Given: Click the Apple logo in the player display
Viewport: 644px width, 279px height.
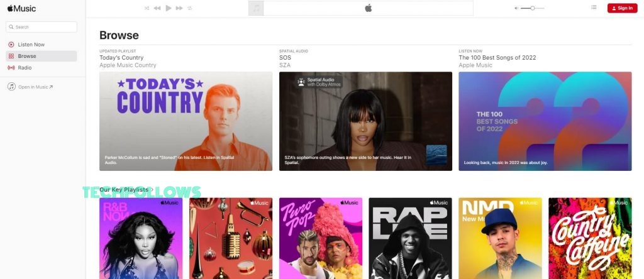Looking at the screenshot, I should tap(369, 8).
